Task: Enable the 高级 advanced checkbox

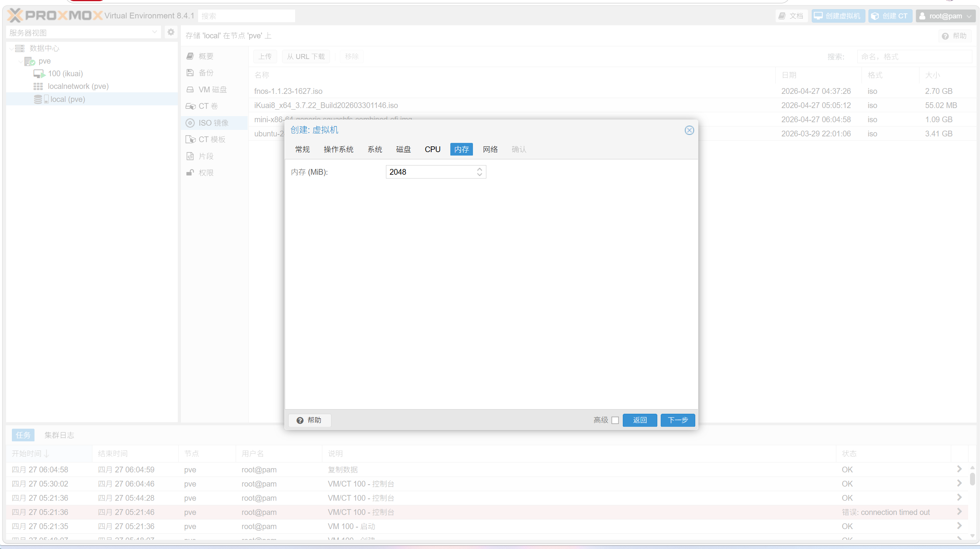Action: pyautogui.click(x=615, y=420)
